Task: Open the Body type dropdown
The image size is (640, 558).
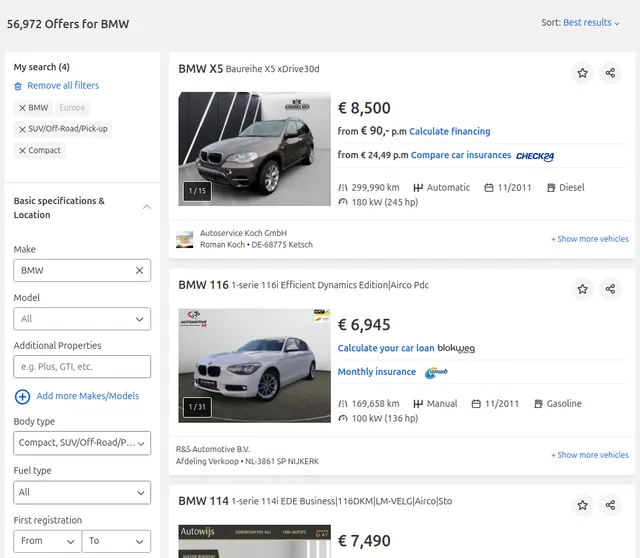Action: [x=82, y=442]
